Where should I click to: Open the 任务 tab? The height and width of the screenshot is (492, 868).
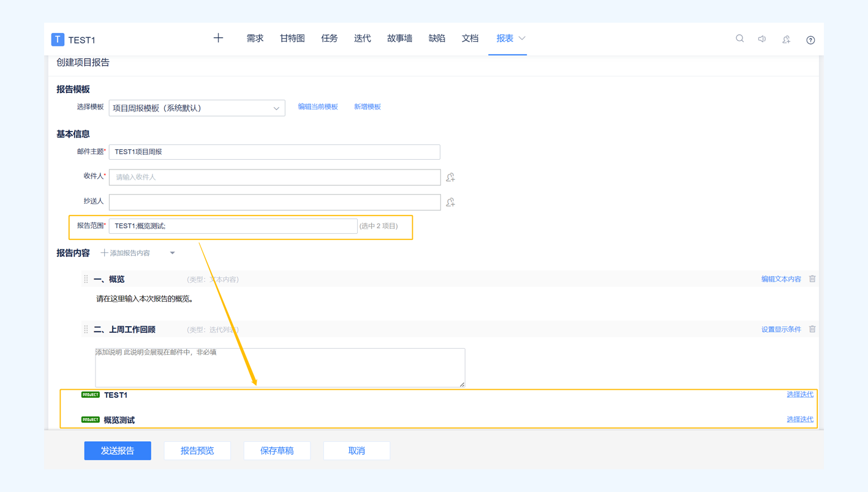pyautogui.click(x=330, y=39)
